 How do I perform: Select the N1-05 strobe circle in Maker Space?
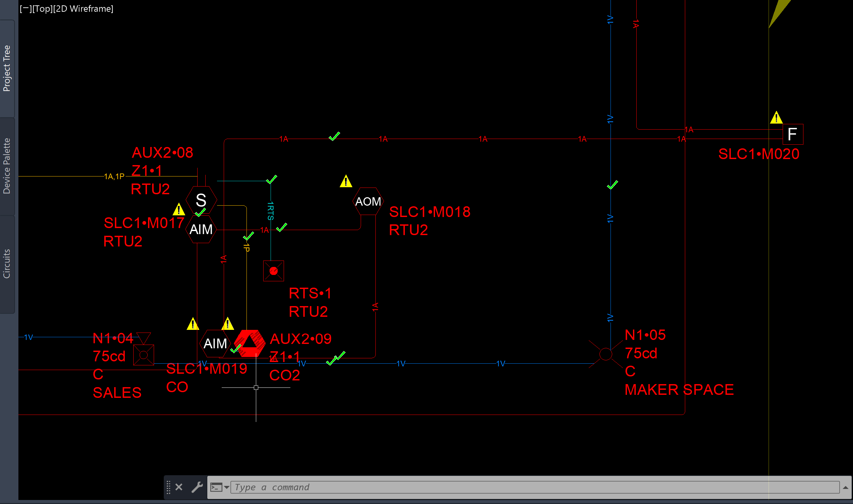[x=606, y=354]
